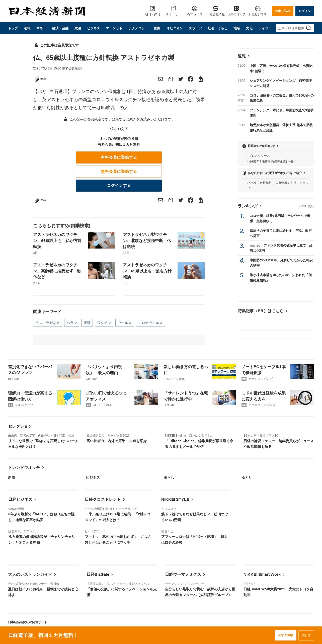Open the ストーリー icon in header

(x=174, y=9)
